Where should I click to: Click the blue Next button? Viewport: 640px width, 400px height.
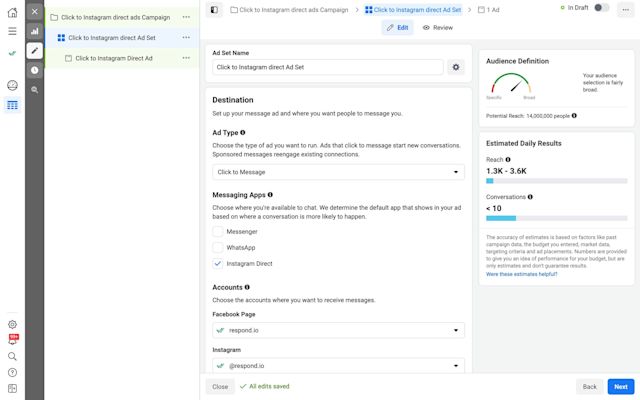coord(621,387)
